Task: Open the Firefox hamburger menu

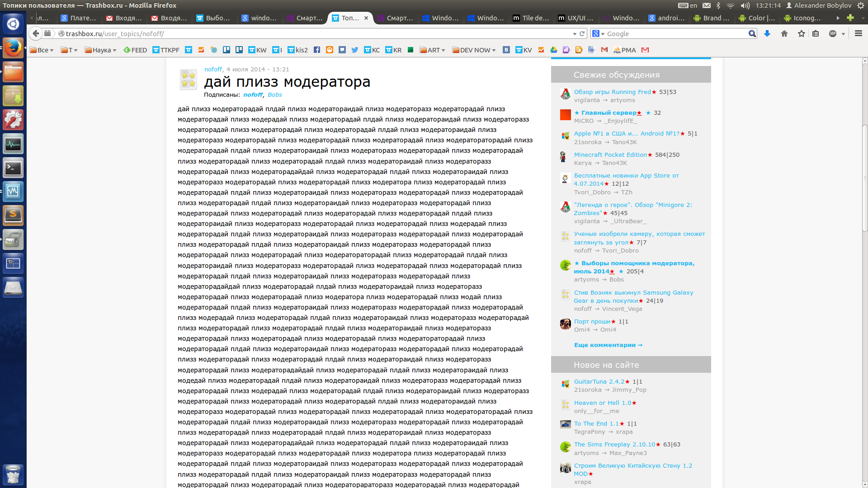Action: (x=859, y=33)
